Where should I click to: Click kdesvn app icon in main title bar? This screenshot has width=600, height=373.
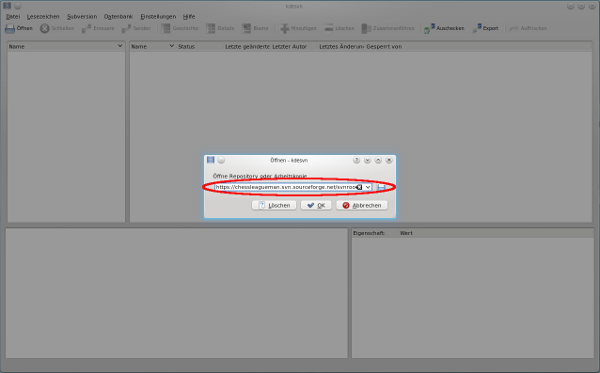[7, 6]
